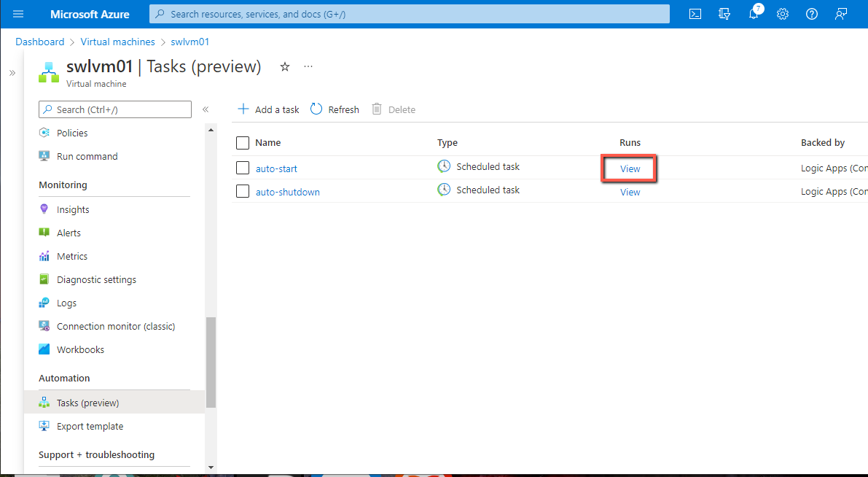Open the auto-shutdown task link
This screenshot has width=868, height=477.
coord(287,192)
